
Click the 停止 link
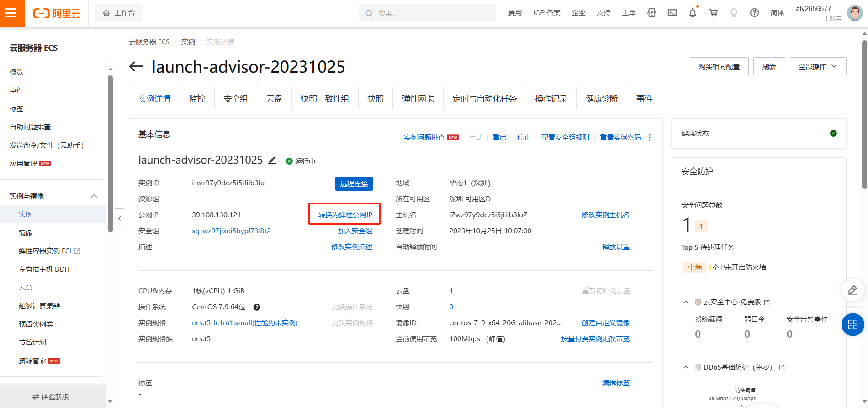(524, 137)
